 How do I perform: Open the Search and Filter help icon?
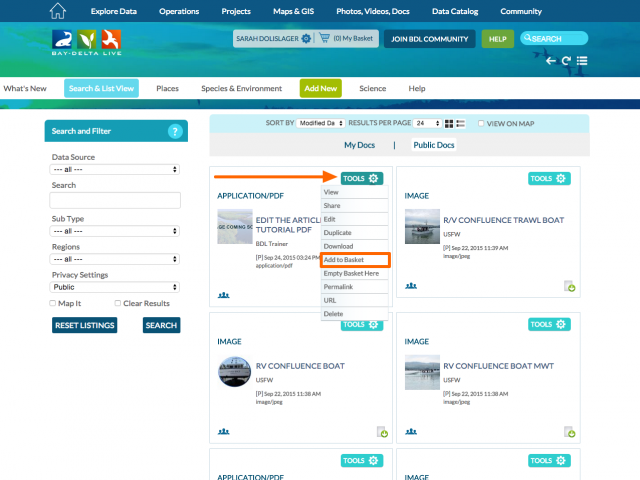[175, 131]
